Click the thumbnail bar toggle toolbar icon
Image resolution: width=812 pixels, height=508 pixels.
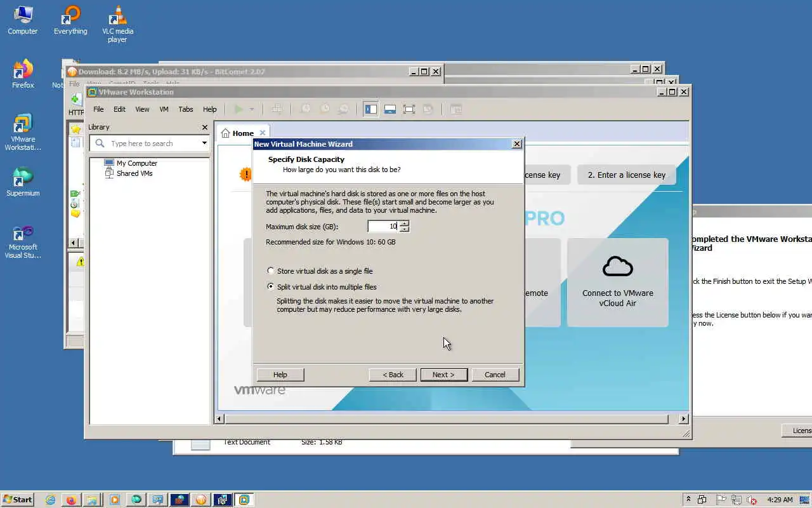click(390, 109)
